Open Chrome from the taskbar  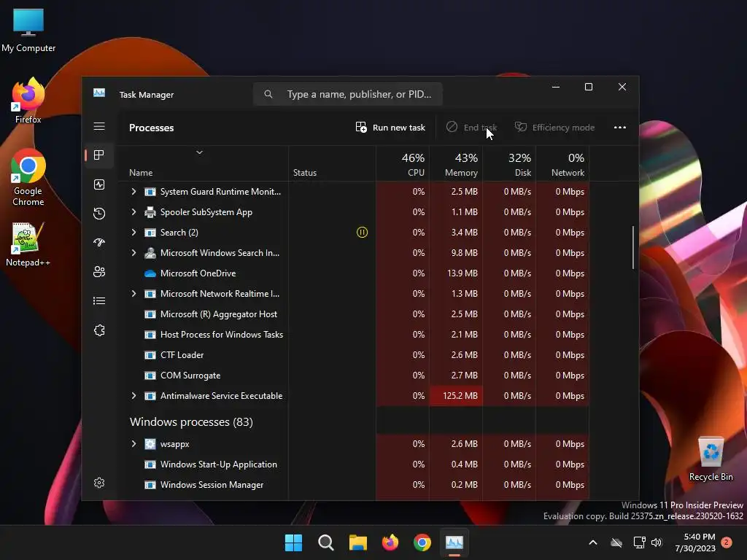coord(422,542)
